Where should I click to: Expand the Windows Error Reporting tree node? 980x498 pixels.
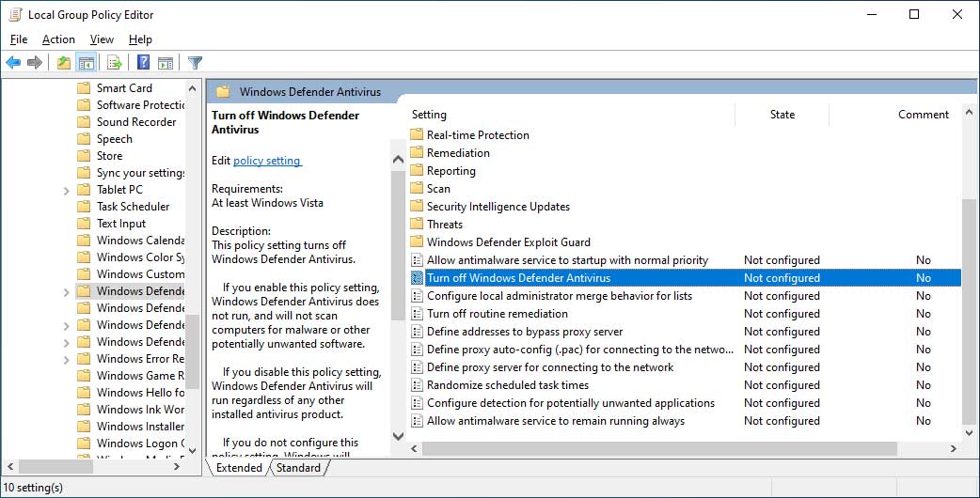point(66,360)
